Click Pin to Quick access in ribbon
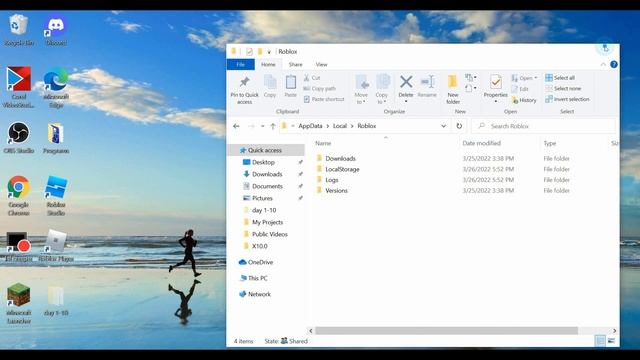The height and width of the screenshot is (360, 640). coord(244,90)
